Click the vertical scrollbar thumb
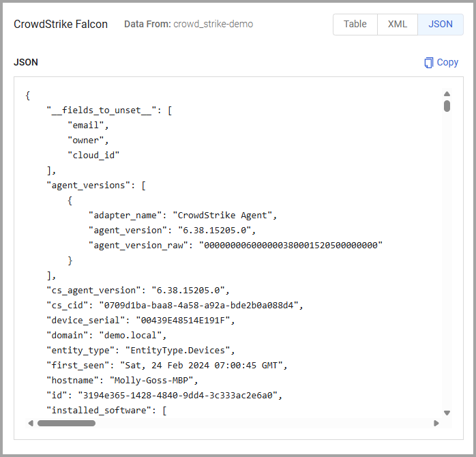This screenshot has width=476, height=457. (x=447, y=106)
